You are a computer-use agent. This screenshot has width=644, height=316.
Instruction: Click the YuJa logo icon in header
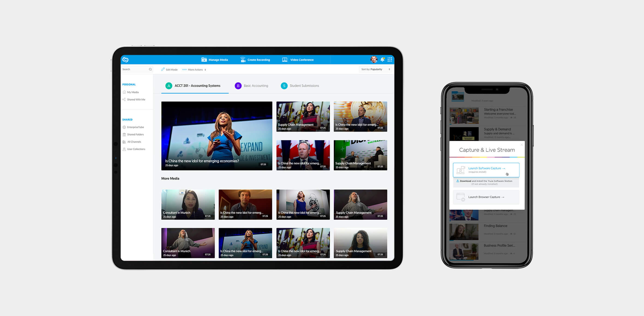pyautogui.click(x=125, y=60)
